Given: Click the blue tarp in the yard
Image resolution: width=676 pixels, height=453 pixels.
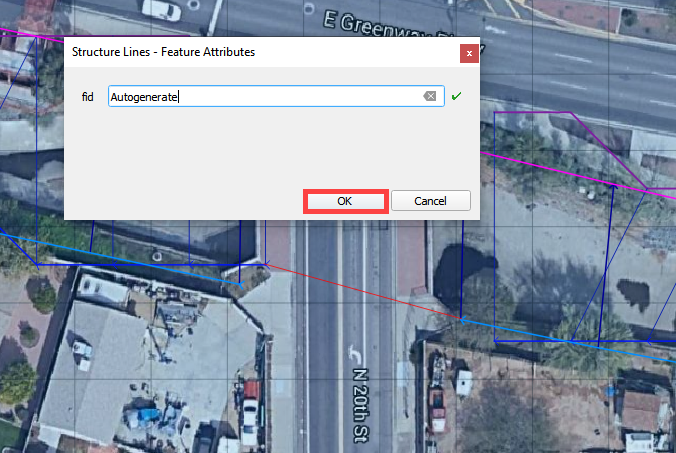Looking at the screenshot, I should (x=149, y=414).
